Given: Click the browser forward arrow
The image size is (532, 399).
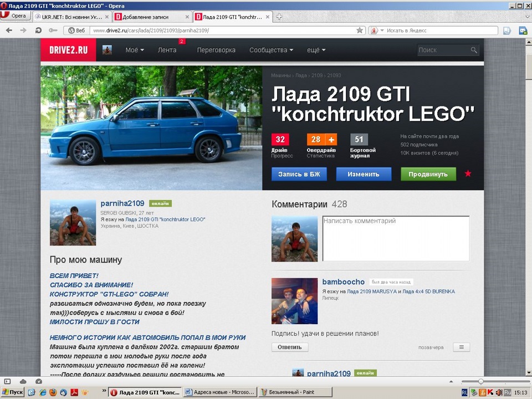Looking at the screenshot, I should pyautogui.click(x=23, y=30).
